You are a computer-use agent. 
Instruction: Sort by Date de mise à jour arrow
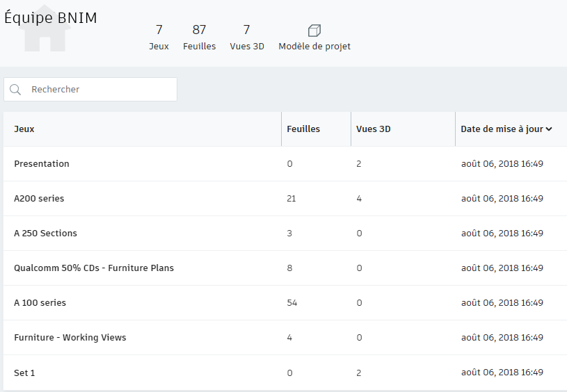point(550,129)
